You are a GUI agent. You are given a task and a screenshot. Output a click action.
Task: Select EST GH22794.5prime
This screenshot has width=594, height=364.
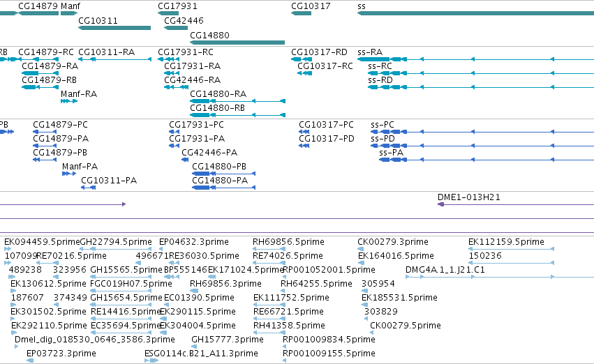click(116, 242)
